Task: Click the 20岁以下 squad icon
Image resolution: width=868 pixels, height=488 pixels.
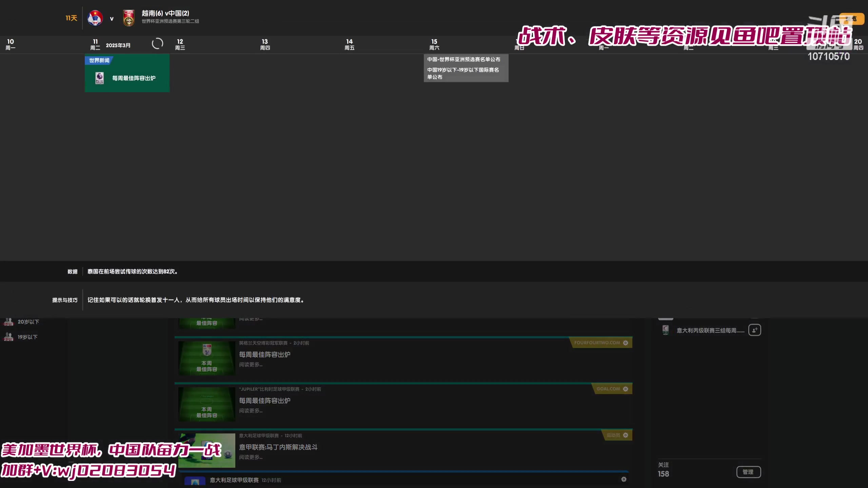Action: click(x=8, y=322)
